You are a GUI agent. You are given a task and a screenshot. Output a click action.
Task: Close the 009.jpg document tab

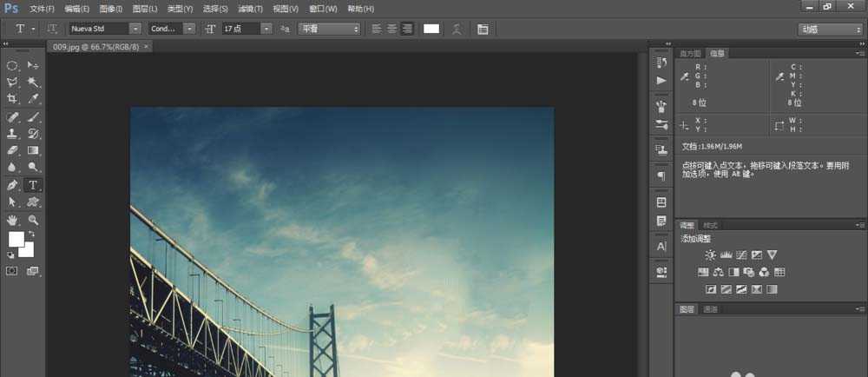click(146, 46)
